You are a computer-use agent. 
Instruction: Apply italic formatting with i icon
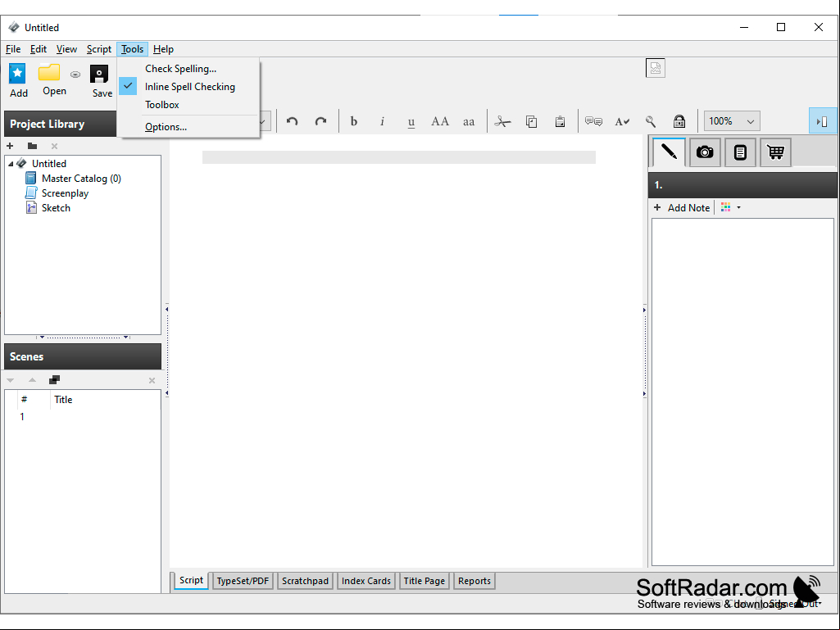382,121
